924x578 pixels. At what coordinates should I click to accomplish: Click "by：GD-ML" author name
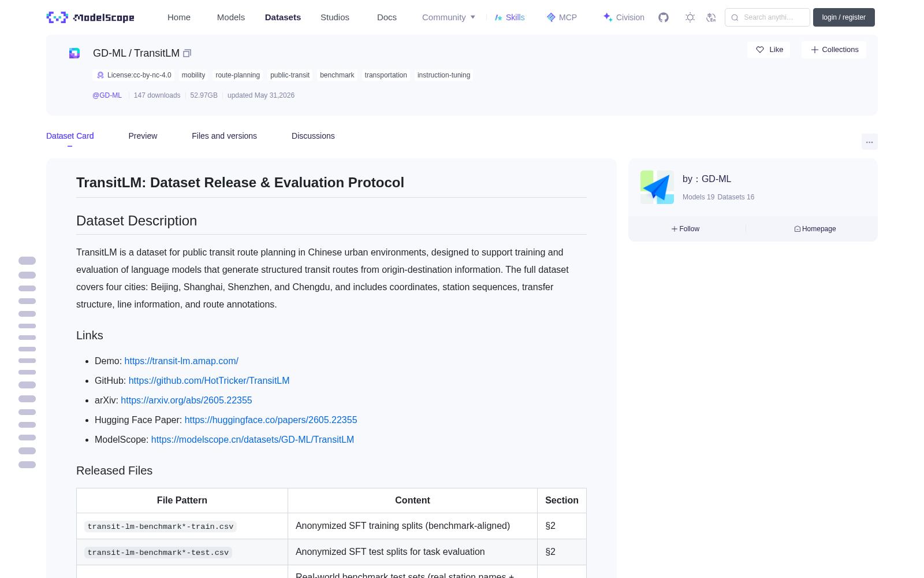point(707,179)
